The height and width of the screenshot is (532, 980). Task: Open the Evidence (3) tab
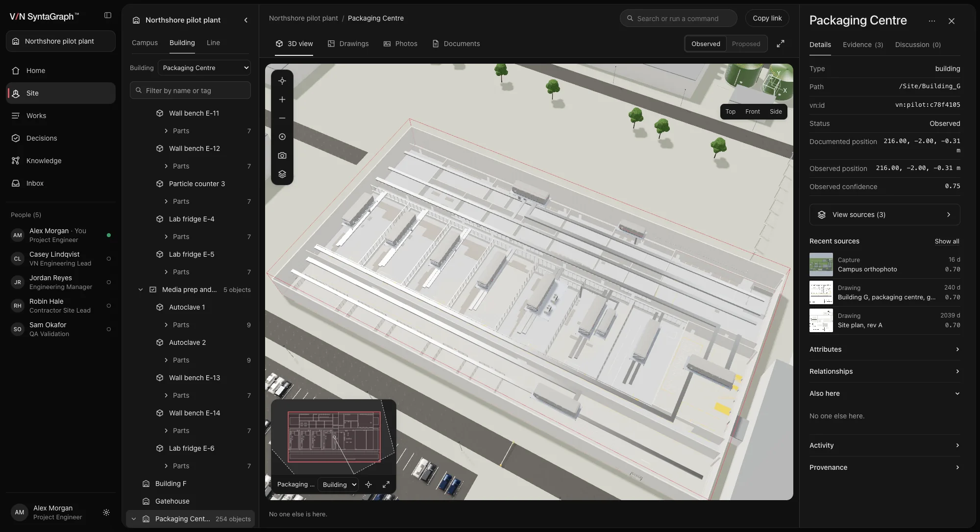pyautogui.click(x=863, y=45)
